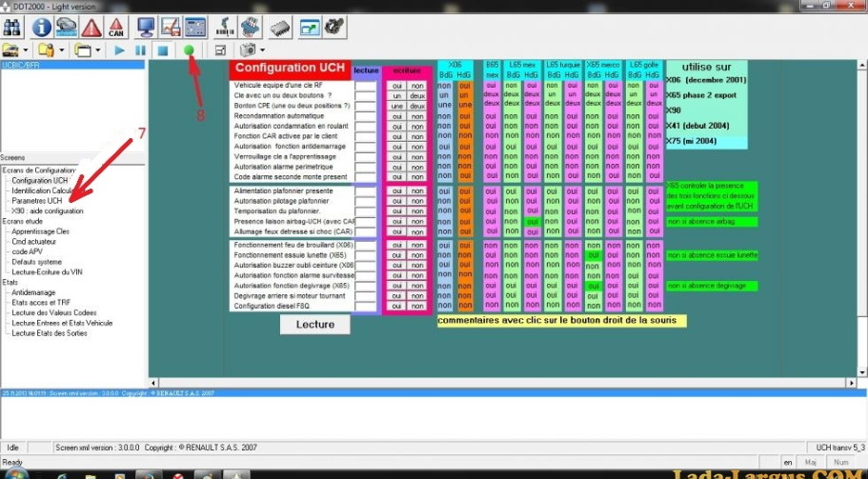Click the blue stop square button

[162, 50]
